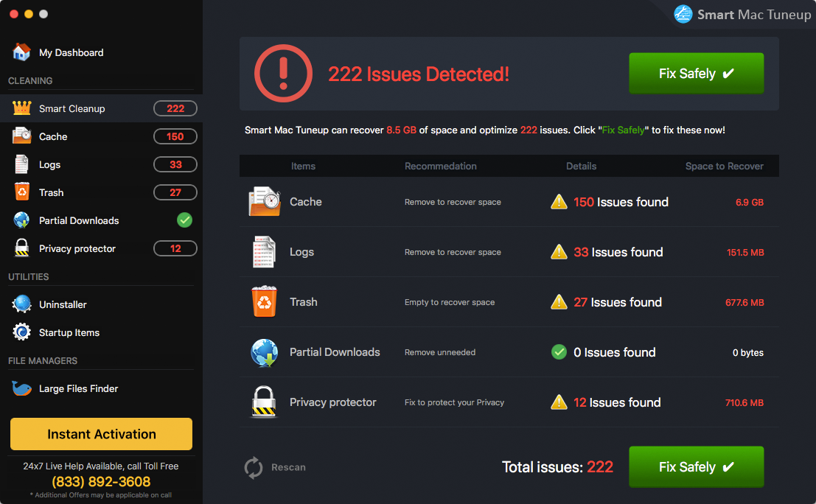Click the Partial Downloads globe icon in sidebar
The width and height of the screenshot is (816, 504).
pos(22,220)
